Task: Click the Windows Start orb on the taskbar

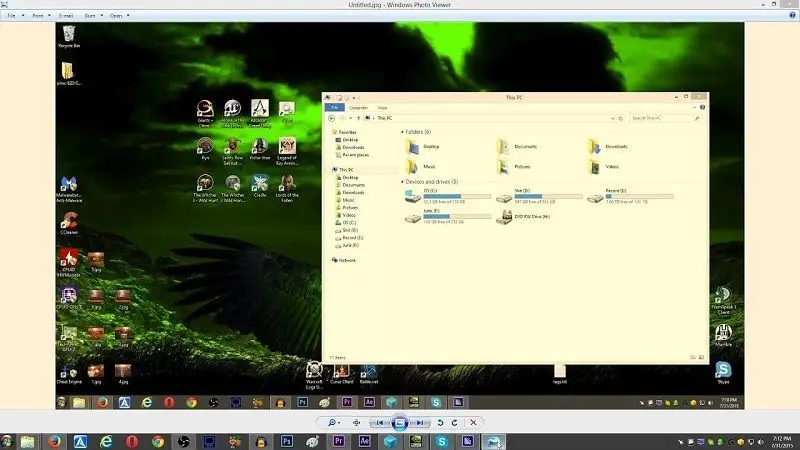Action: point(7,441)
